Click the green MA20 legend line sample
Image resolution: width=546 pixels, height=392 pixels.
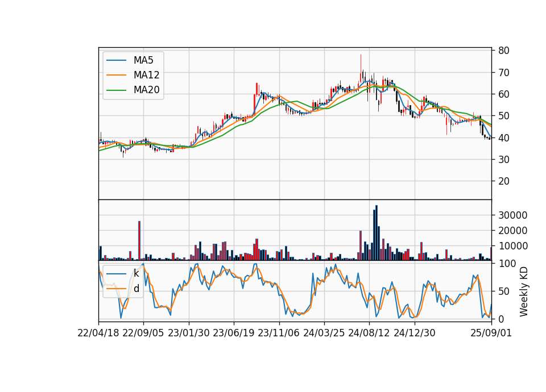coord(116,90)
